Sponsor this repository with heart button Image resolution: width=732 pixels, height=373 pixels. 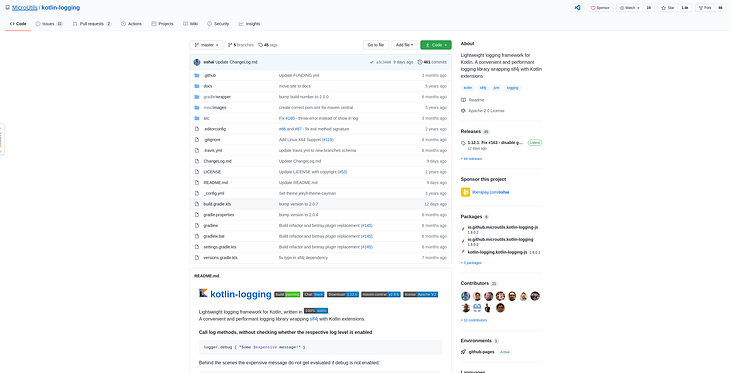tap(600, 8)
